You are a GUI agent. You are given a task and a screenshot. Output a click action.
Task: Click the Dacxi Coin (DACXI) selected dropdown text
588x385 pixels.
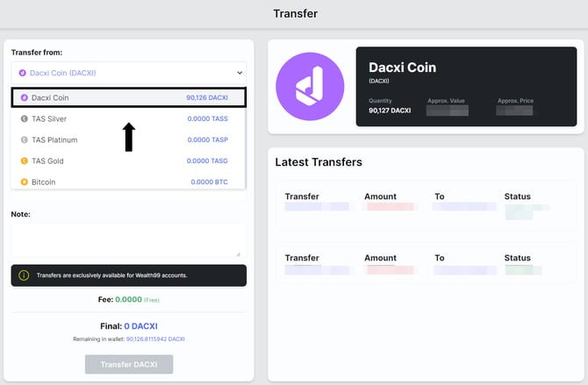(62, 73)
